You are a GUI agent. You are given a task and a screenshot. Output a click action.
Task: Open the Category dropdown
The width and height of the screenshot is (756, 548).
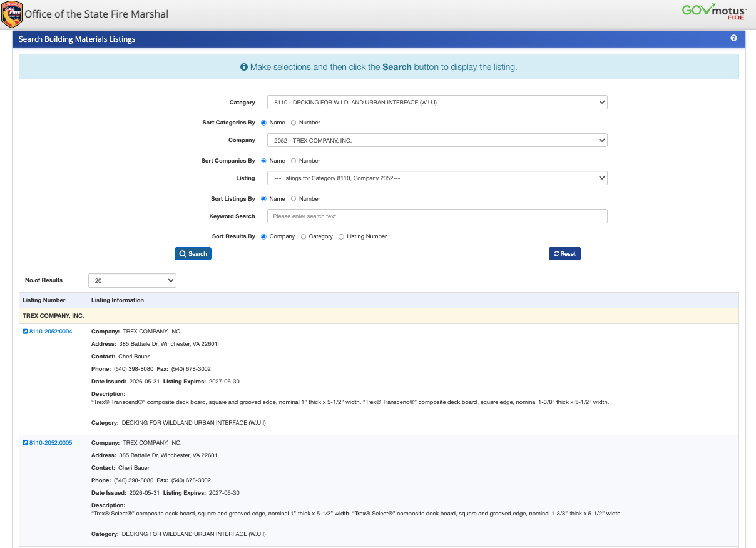pyautogui.click(x=437, y=102)
